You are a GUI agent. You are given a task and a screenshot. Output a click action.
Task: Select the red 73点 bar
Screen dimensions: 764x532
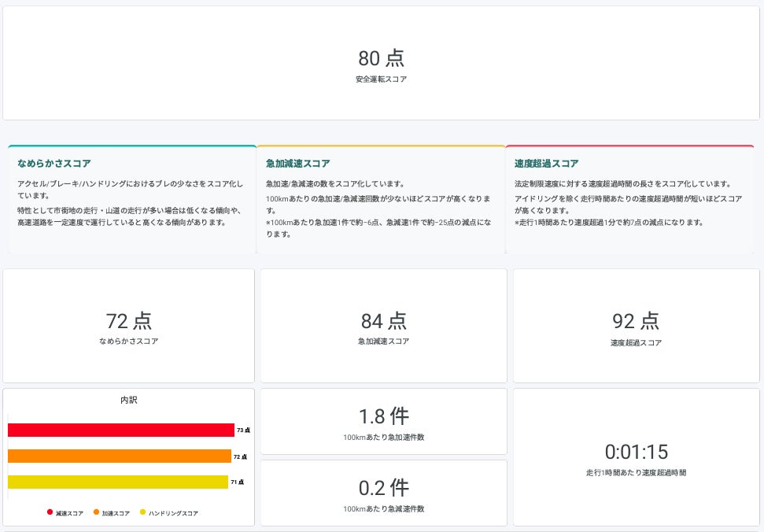click(x=121, y=430)
